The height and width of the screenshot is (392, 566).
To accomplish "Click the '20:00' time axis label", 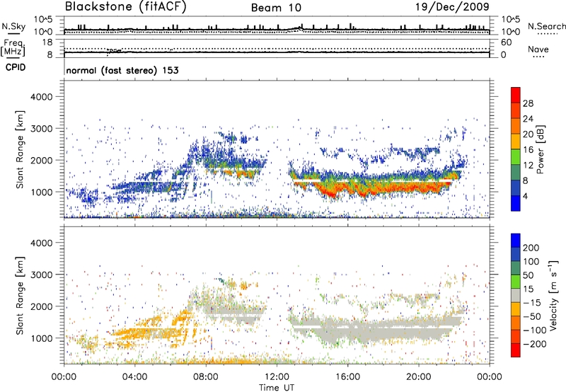I will (419, 377).
